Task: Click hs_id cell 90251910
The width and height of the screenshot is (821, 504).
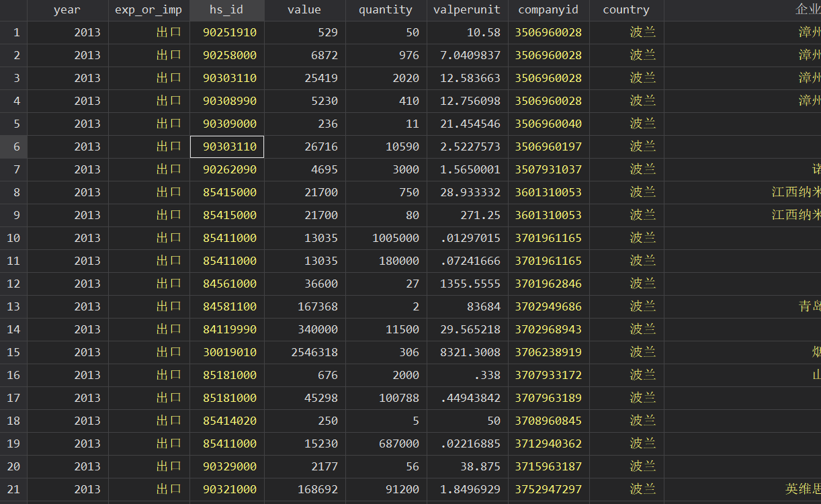Action: point(230,32)
